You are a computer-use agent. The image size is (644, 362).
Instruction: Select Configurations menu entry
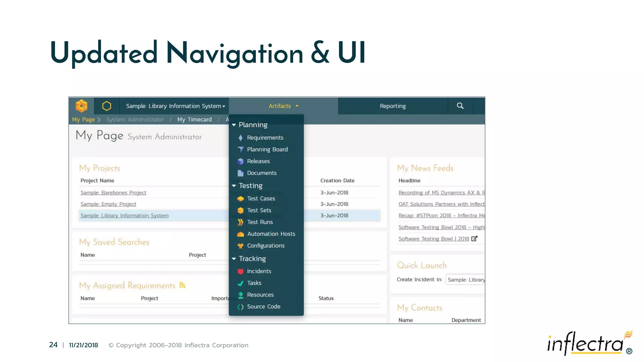click(266, 246)
